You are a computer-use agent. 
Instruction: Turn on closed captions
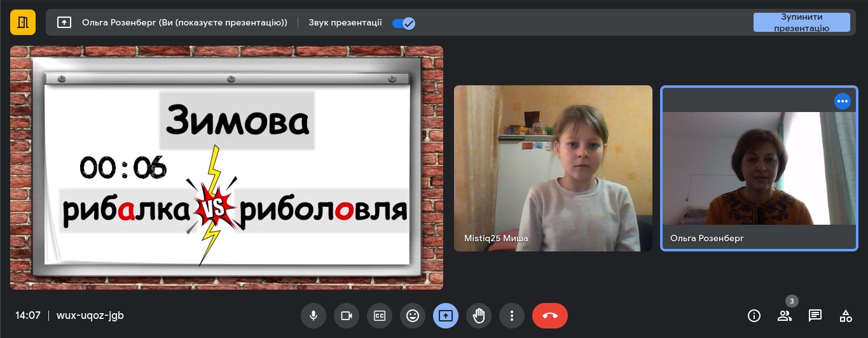pyautogui.click(x=380, y=316)
